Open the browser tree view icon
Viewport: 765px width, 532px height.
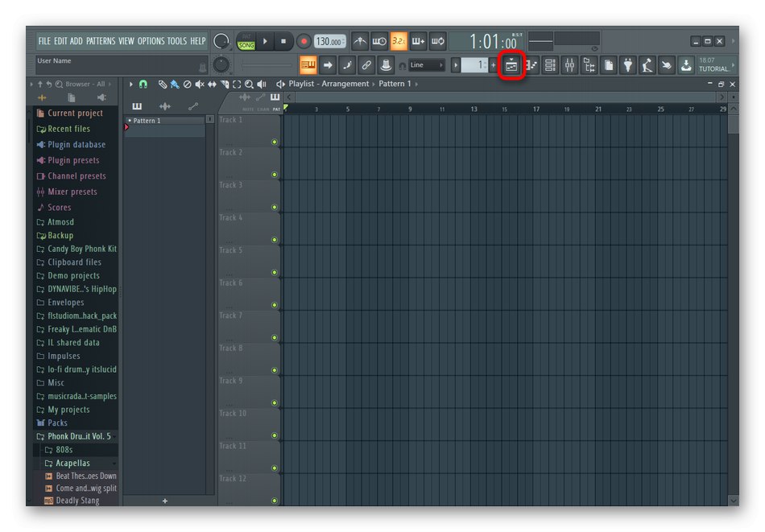point(589,65)
